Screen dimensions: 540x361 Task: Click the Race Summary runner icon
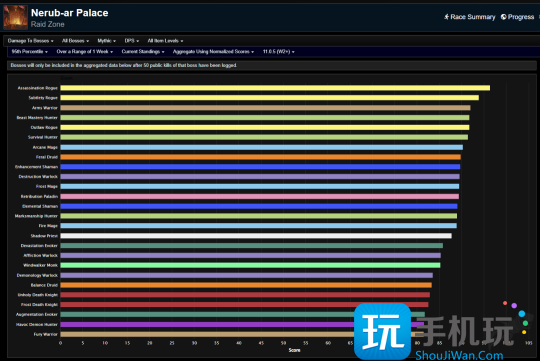[x=446, y=17]
